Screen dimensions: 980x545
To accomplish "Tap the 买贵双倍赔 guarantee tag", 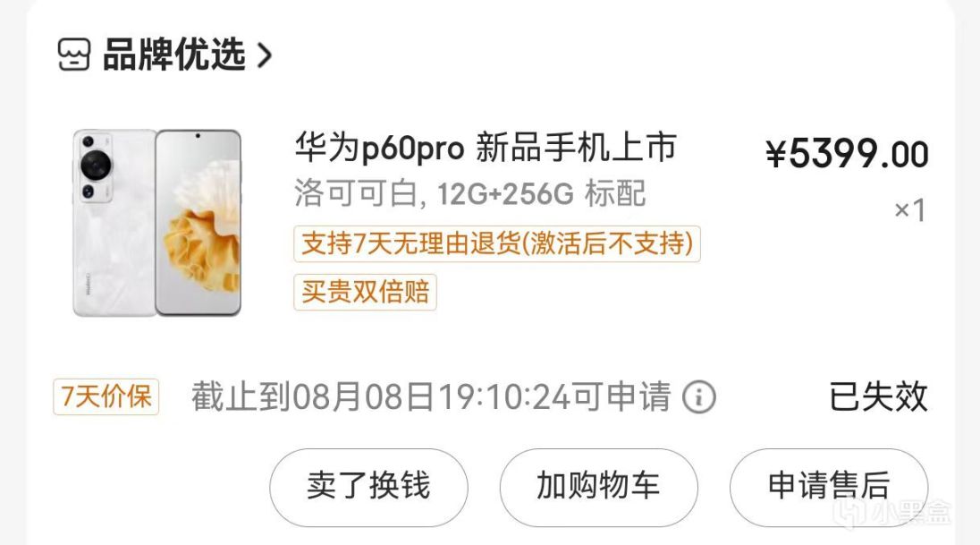I will click(365, 292).
